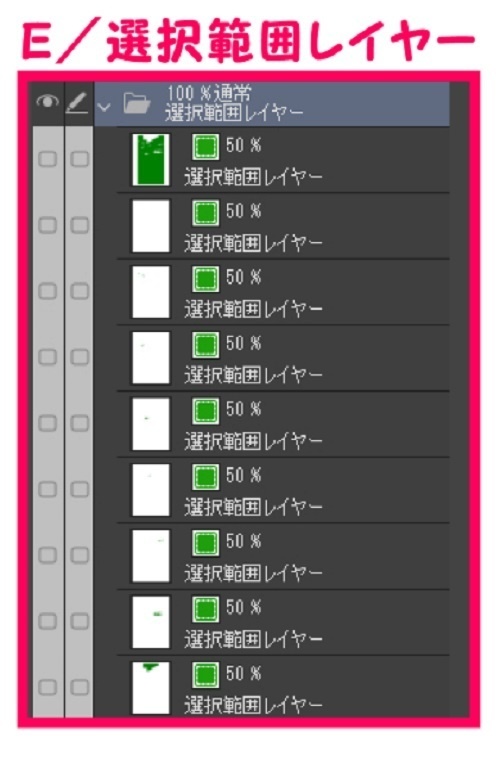Select the last layer thumbnail with green top
Image resolution: width=500 pixels, height=757 pixels.
pos(151,687)
